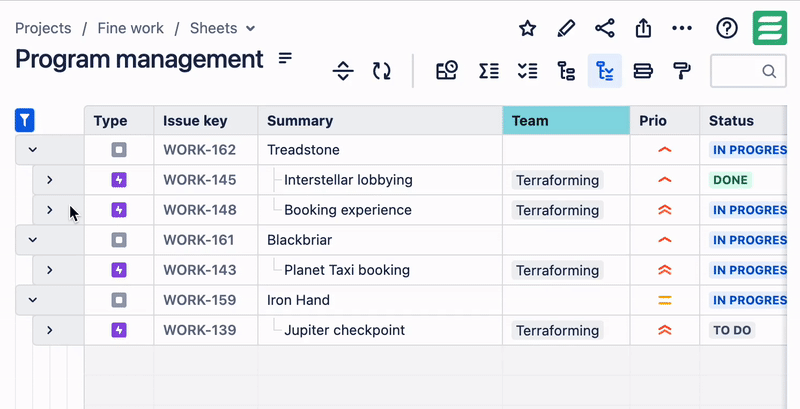The height and width of the screenshot is (409, 800).
Task: Expand the Booking experience row
Action: (x=49, y=210)
